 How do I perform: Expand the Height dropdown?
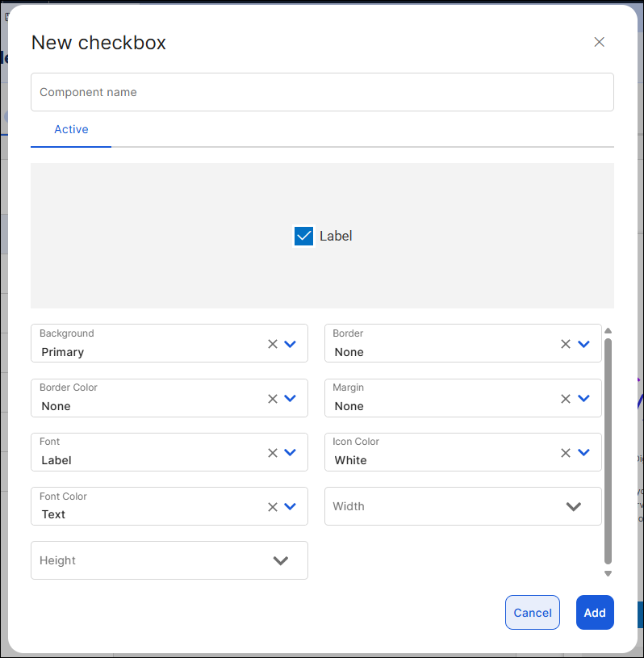pyautogui.click(x=281, y=560)
